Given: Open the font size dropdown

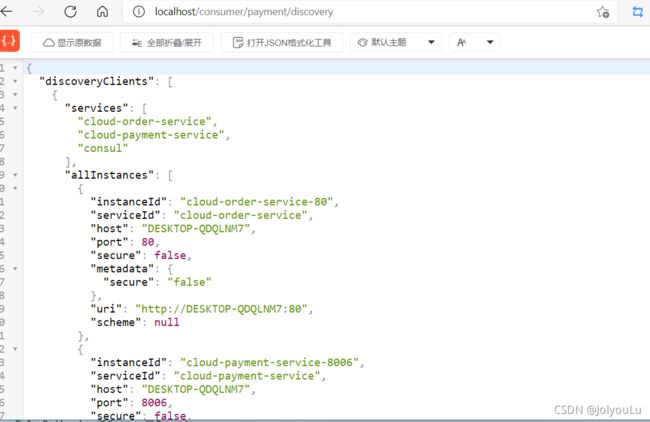Looking at the screenshot, I should [475, 42].
